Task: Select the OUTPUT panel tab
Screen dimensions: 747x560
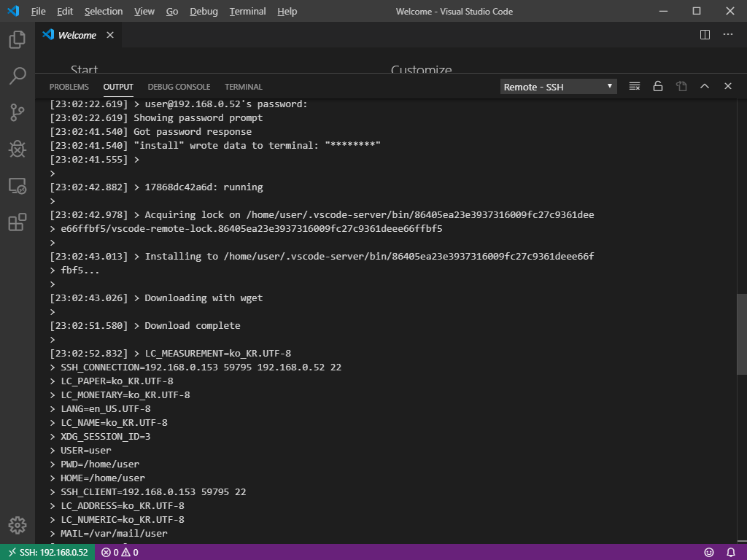Action: pos(118,87)
